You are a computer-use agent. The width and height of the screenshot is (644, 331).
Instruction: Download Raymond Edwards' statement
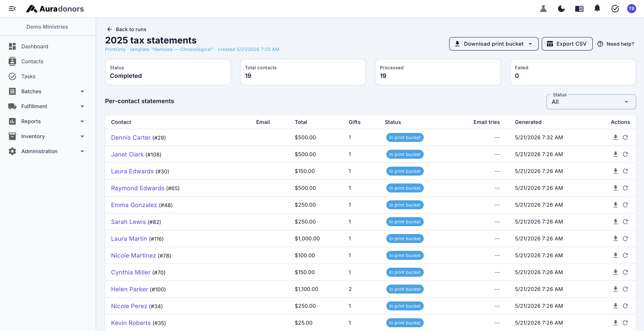click(x=616, y=188)
